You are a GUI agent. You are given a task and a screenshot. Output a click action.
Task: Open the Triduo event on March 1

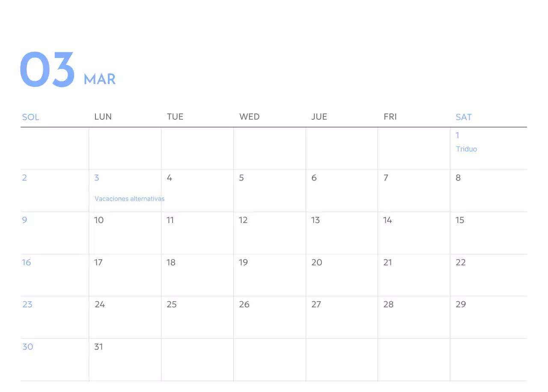pyautogui.click(x=466, y=149)
